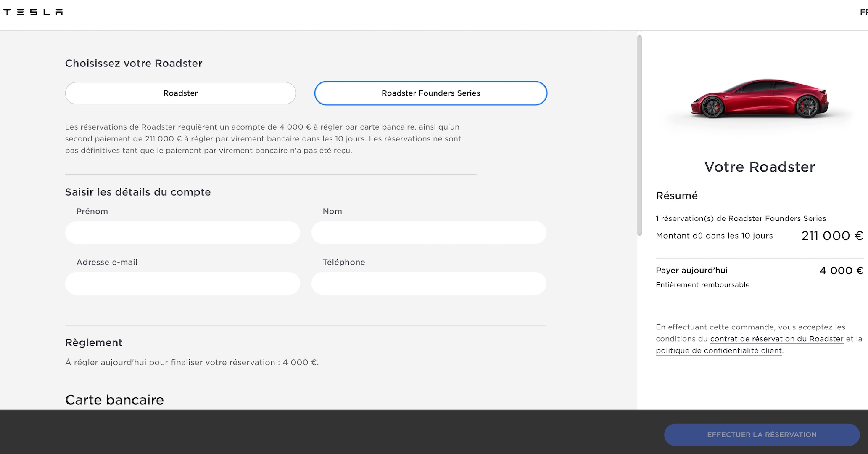Open the FR language selector
Viewport: 868px width, 454px height.
pyautogui.click(x=864, y=12)
